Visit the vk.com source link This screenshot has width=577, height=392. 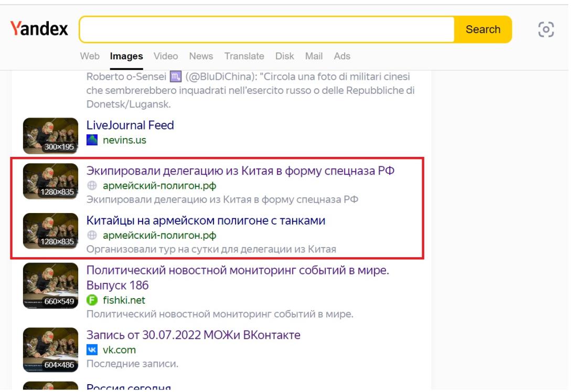(119, 349)
